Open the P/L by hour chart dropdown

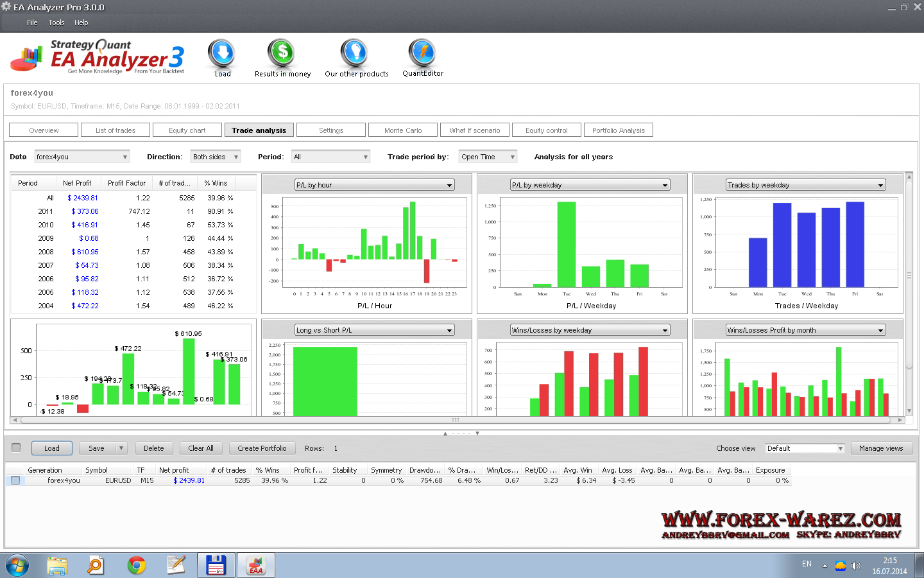(374, 185)
